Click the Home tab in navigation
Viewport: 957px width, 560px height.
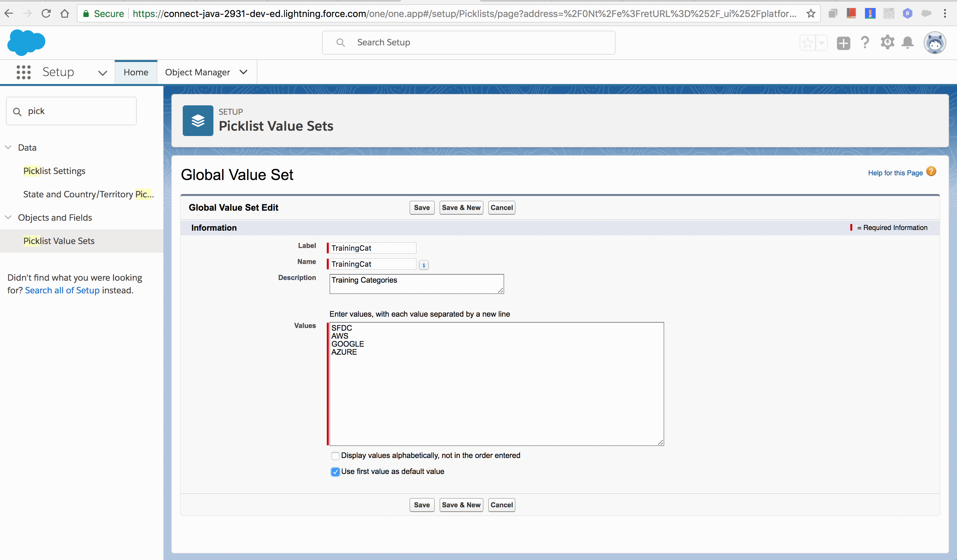click(135, 72)
